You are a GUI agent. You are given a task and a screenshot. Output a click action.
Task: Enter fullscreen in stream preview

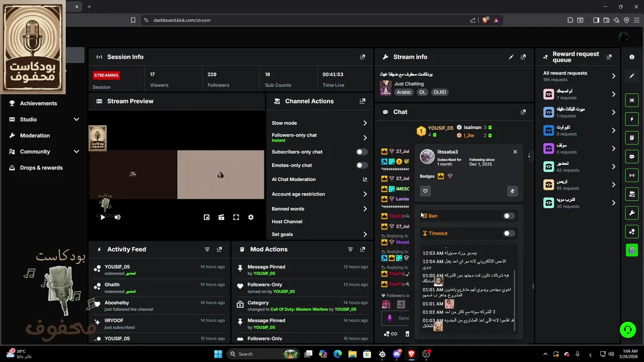coord(236,217)
